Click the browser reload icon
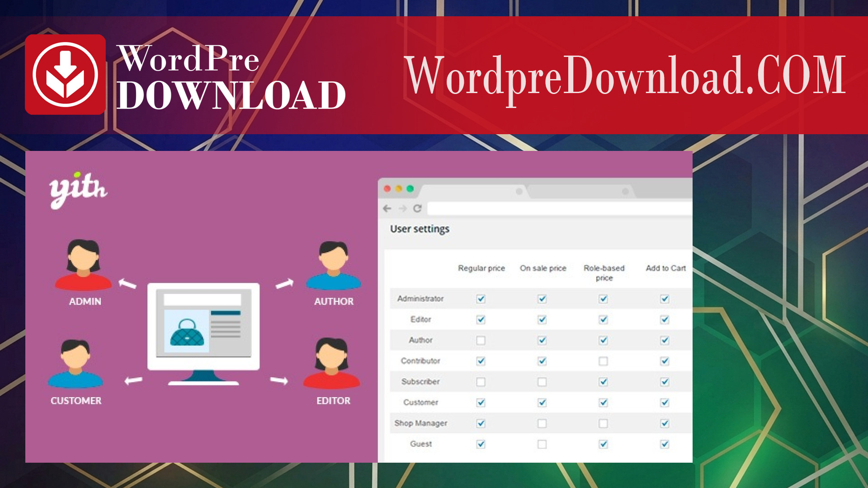The image size is (868, 488). (x=417, y=208)
